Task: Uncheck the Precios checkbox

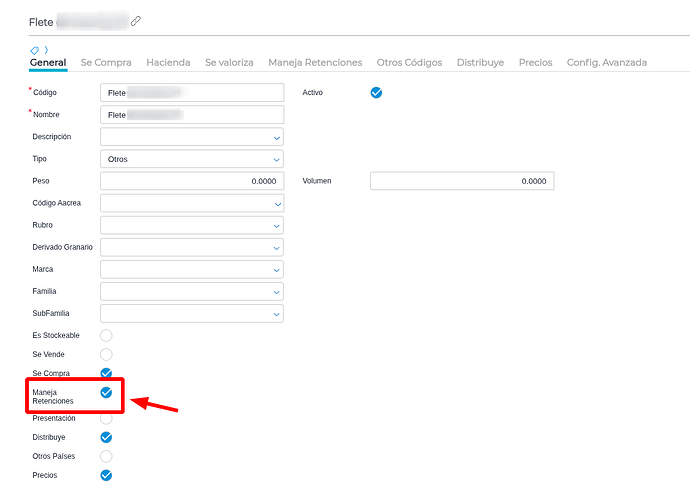Action: click(x=106, y=475)
